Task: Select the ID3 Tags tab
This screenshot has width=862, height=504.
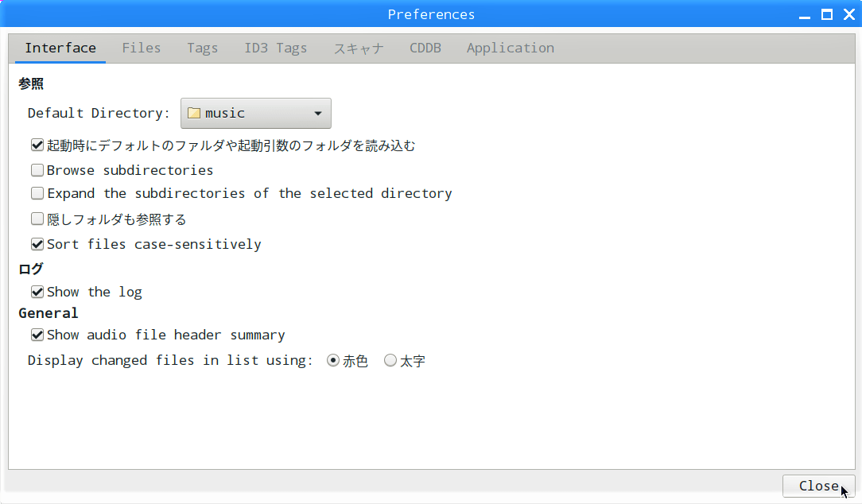Action: [x=275, y=48]
